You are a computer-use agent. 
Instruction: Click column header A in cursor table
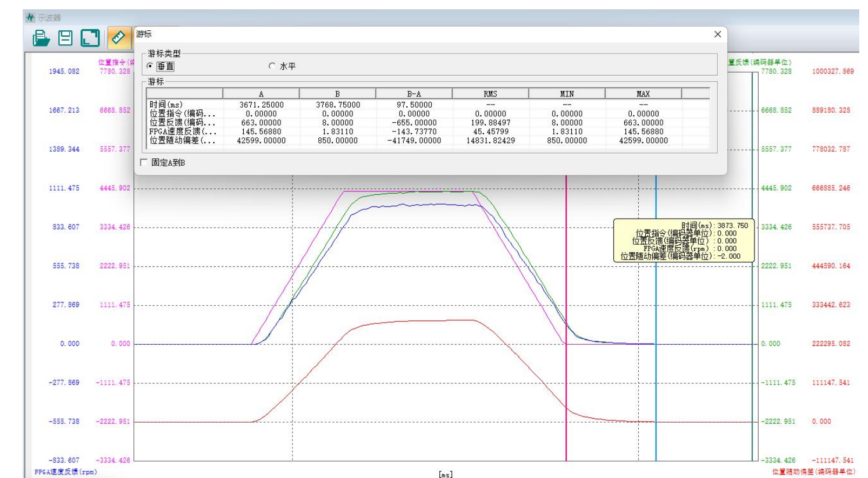[x=261, y=94]
